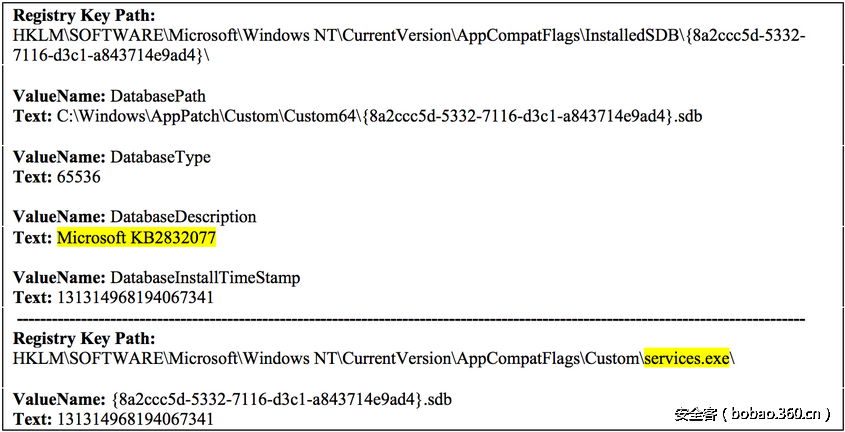This screenshot has height=432, width=845.
Task: Click the highlighted services.exe text
Action: (x=686, y=357)
